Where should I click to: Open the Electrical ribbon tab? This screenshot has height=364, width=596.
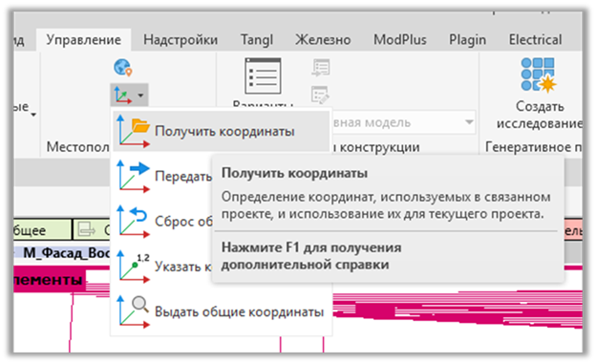pos(535,40)
